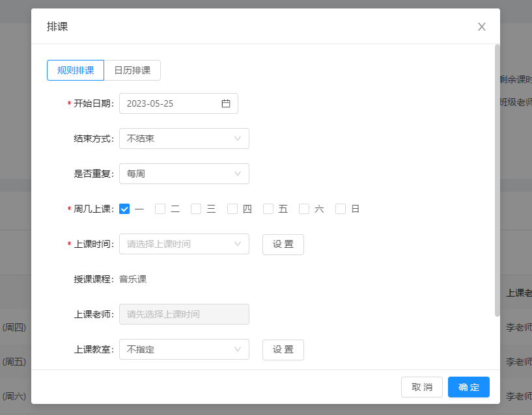532x415 pixels.
Task: Enable the 四 (Thursday) checkbox
Action: [x=232, y=209]
